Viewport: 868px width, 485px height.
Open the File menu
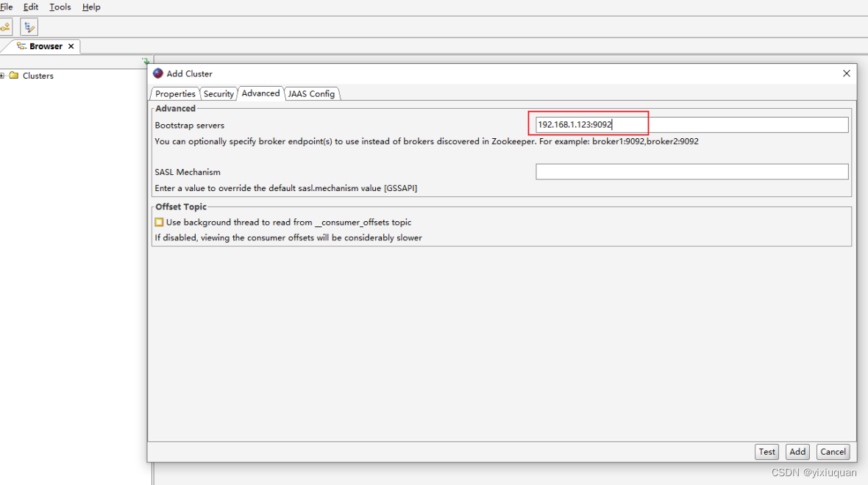point(6,7)
